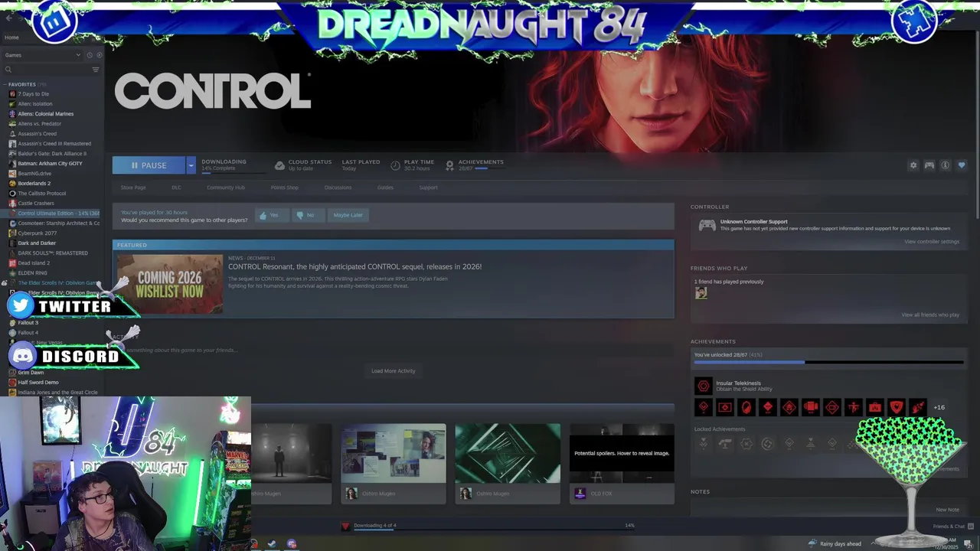Open View all friends who play
Image resolution: width=980 pixels, height=551 pixels.
930,315
